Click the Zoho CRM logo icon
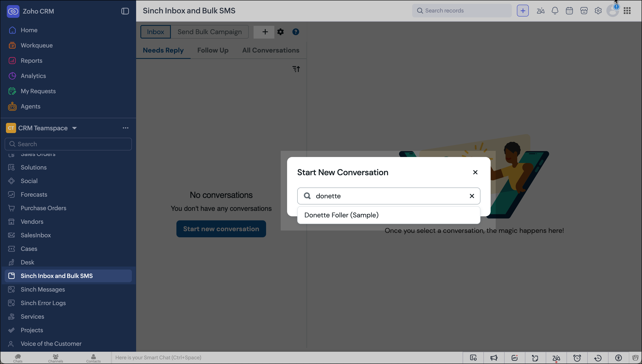 (13, 11)
